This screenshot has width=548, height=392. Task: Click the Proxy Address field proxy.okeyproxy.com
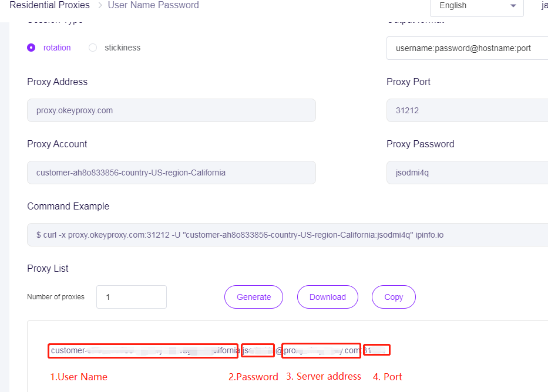(x=171, y=110)
